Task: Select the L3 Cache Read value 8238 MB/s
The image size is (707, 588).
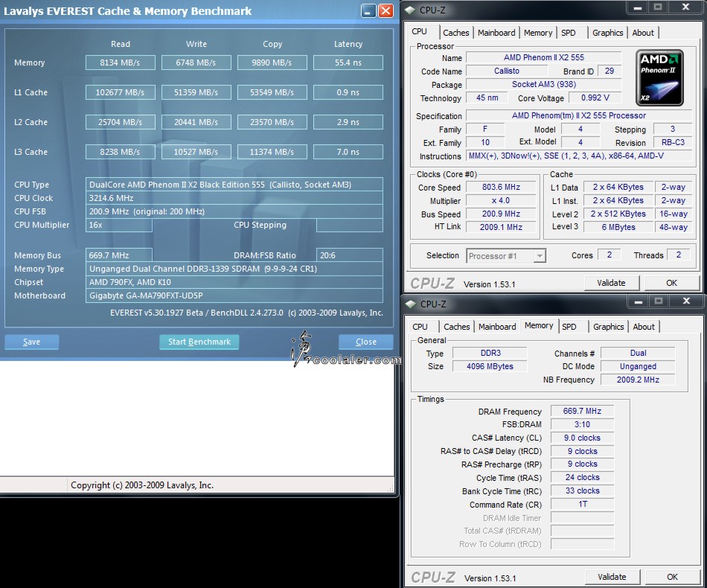Action: (121, 152)
